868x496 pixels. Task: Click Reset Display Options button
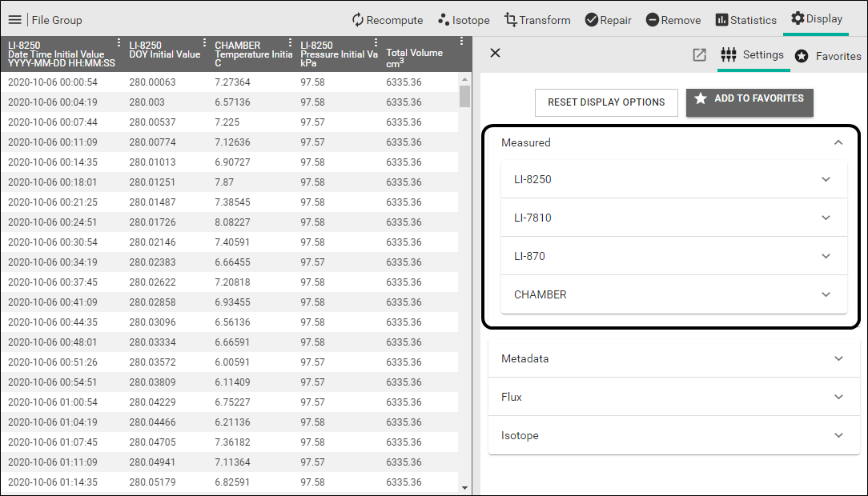pyautogui.click(x=606, y=102)
